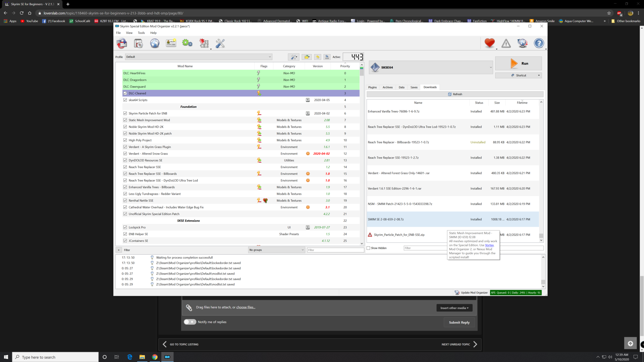644x362 pixels.
Task: Open the Profiles ID card icon
Action: (171, 43)
